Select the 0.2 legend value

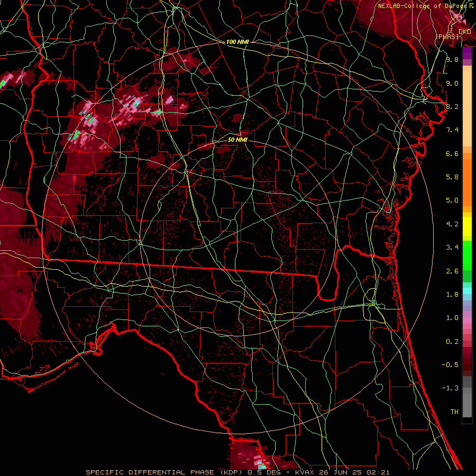pos(452,342)
